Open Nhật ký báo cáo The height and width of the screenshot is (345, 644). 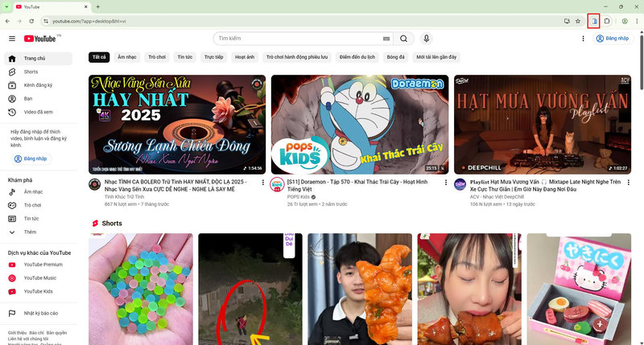[x=38, y=314]
